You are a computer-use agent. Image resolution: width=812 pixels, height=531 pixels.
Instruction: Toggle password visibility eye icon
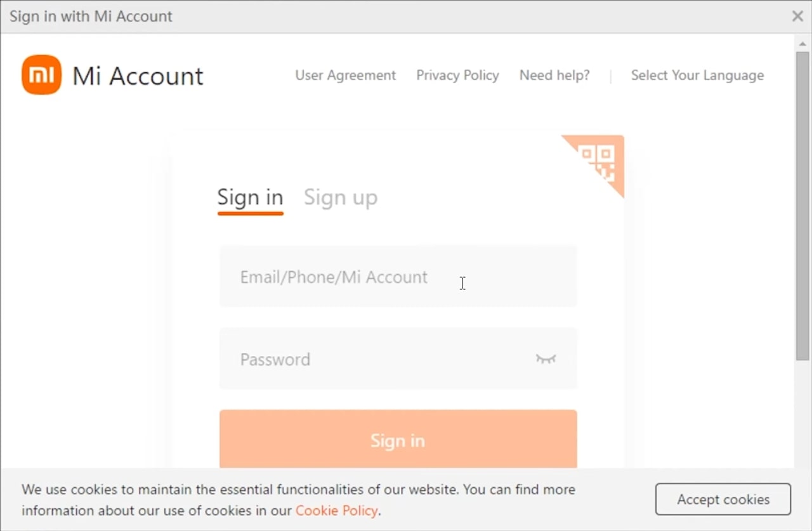coord(546,359)
